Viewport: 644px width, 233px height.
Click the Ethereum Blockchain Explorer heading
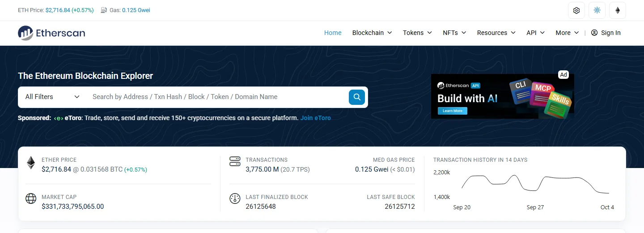pos(85,76)
